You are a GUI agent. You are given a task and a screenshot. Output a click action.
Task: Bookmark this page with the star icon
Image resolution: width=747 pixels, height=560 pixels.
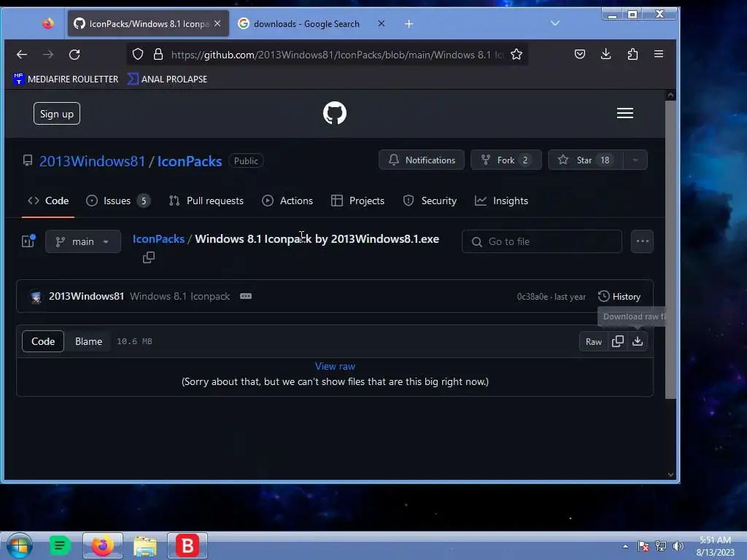coord(516,54)
